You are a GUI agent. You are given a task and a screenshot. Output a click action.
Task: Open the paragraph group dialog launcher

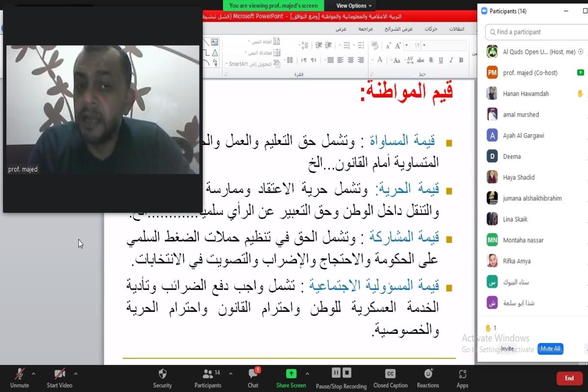coord(225,75)
